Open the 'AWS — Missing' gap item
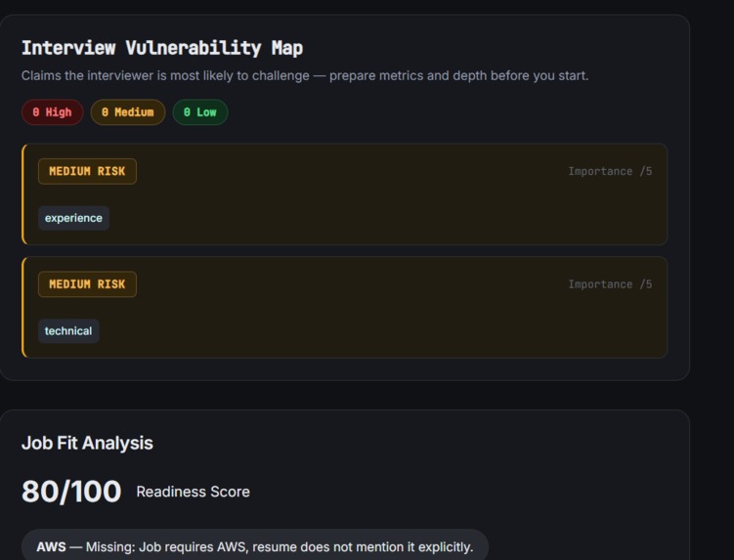The width and height of the screenshot is (734, 560). (x=255, y=546)
